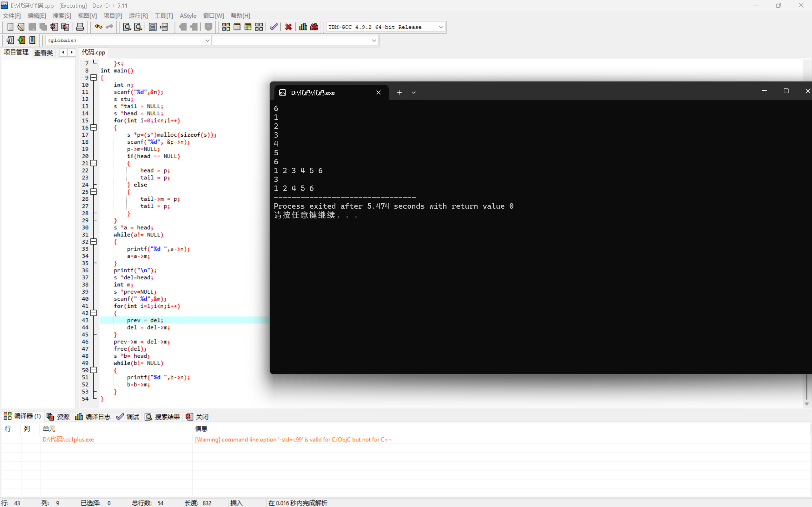Click the 查看类 tab button
This screenshot has width=812, height=507.
pos(43,53)
